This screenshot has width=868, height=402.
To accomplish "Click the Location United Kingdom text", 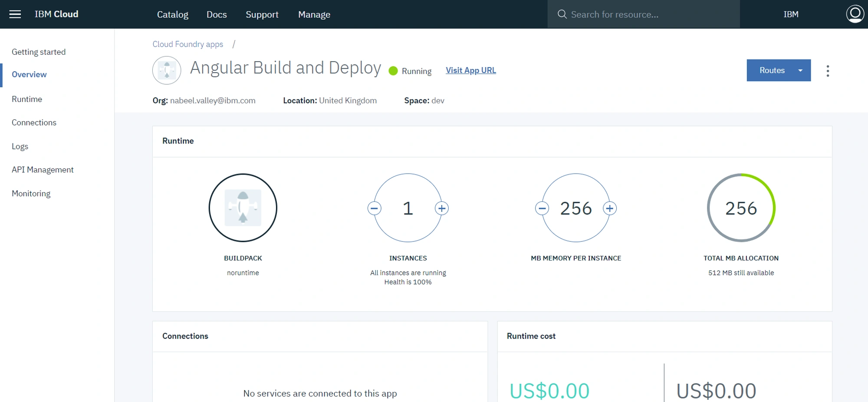I will tap(330, 100).
